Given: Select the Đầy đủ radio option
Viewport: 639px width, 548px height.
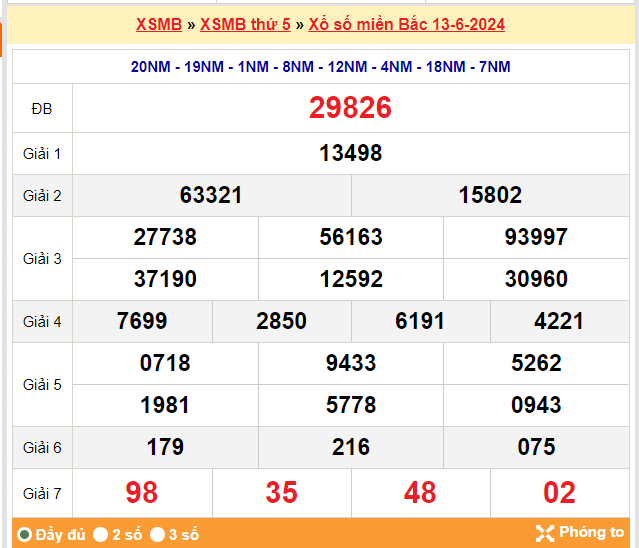Looking at the screenshot, I should point(25,535).
